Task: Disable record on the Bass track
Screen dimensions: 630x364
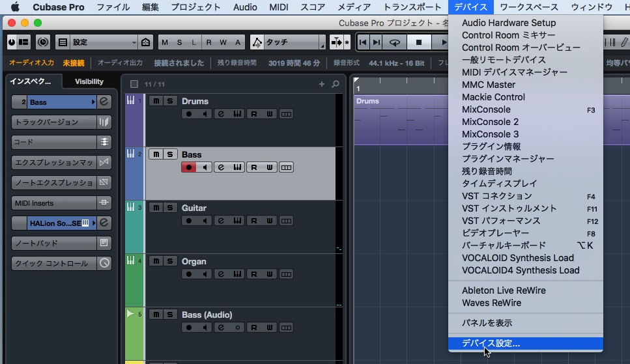Action: click(x=189, y=167)
